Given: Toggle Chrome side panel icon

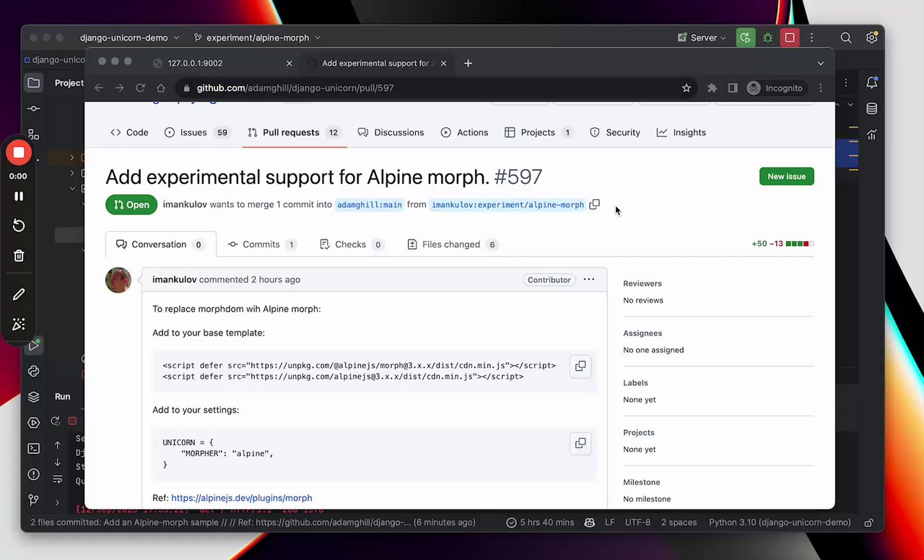Looking at the screenshot, I should [733, 88].
